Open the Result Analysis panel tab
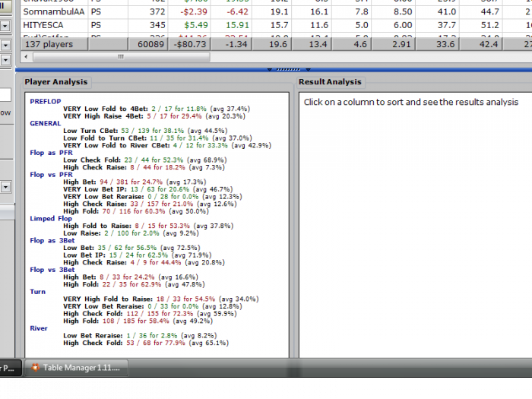 pos(330,82)
